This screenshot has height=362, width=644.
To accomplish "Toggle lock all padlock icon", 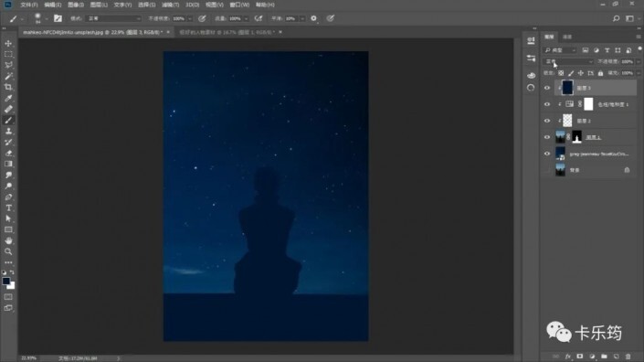I will (600, 73).
